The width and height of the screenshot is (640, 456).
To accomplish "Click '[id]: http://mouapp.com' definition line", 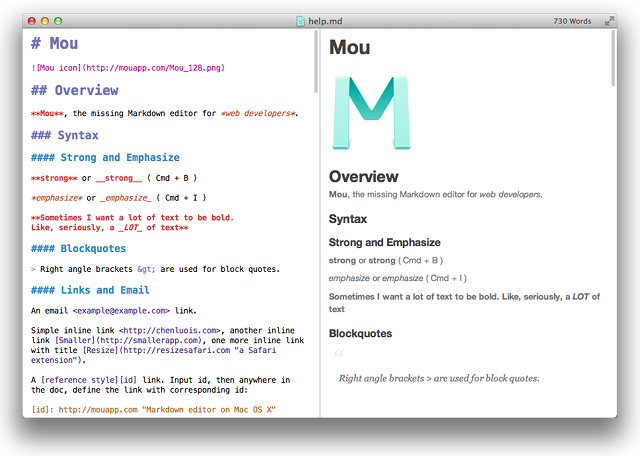I will (153, 409).
